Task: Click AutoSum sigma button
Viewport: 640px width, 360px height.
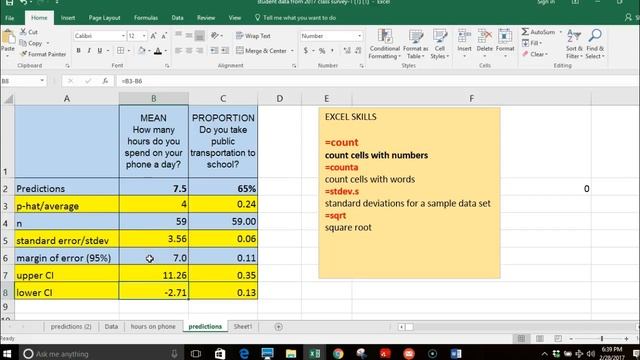Action: (538, 32)
